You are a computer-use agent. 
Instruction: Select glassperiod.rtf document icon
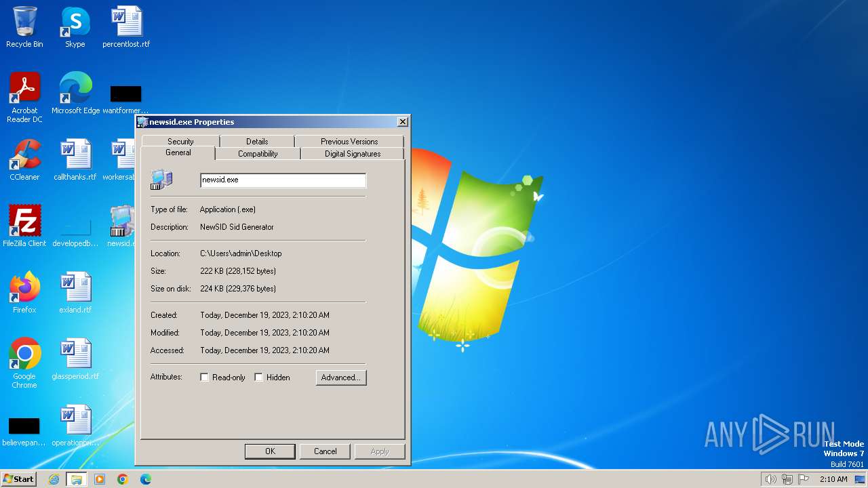(75, 359)
